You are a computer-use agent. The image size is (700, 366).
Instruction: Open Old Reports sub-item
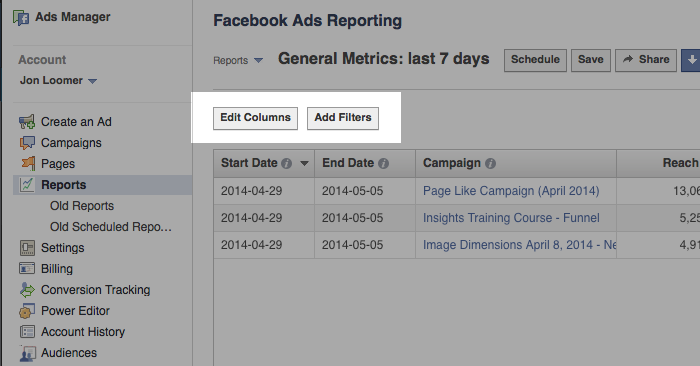coord(82,206)
